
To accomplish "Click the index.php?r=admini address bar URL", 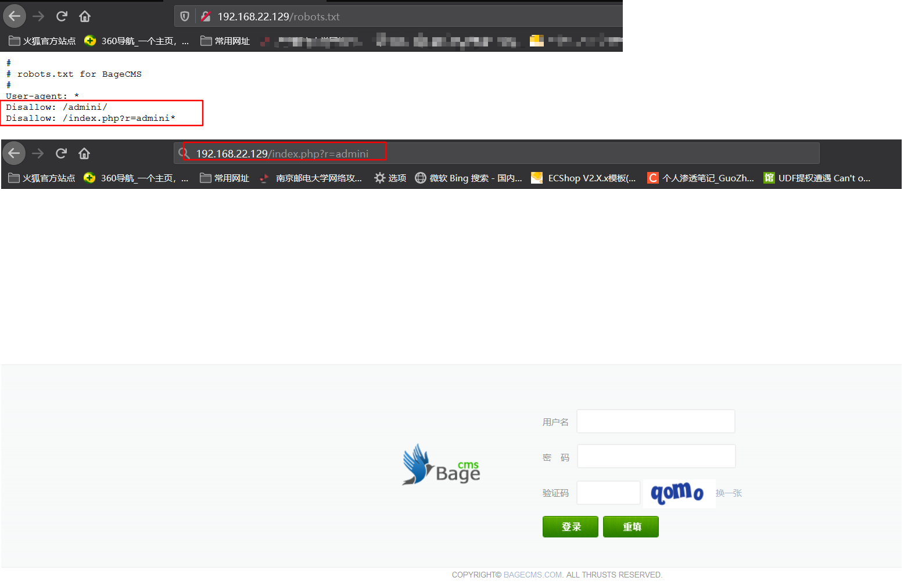I will click(x=282, y=154).
